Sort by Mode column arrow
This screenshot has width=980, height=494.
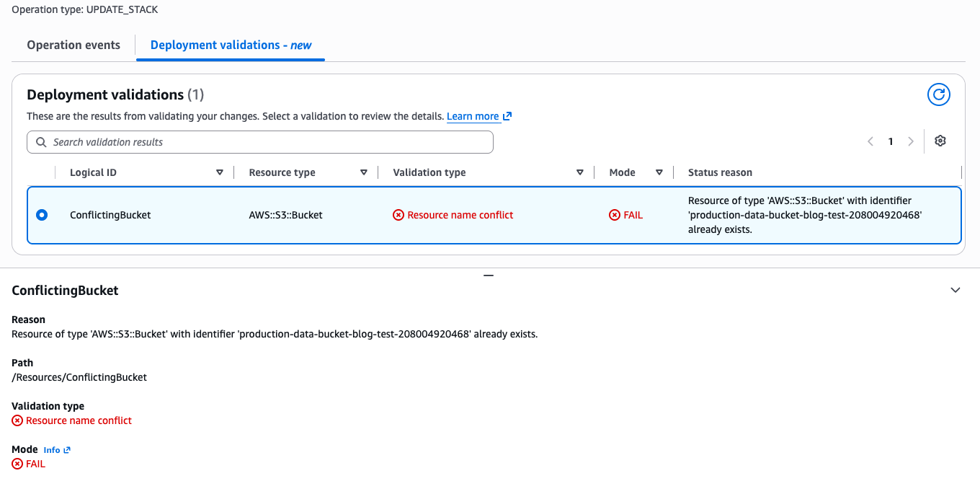[659, 172]
